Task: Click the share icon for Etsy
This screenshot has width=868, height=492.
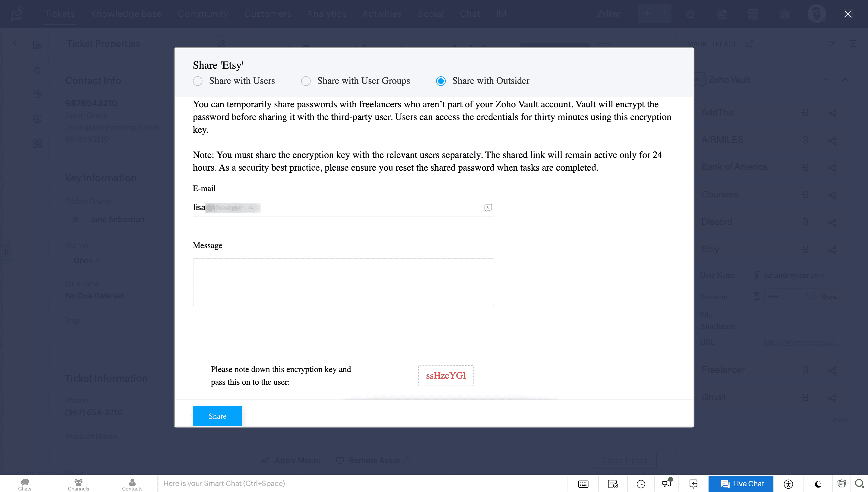Action: pyautogui.click(x=832, y=250)
